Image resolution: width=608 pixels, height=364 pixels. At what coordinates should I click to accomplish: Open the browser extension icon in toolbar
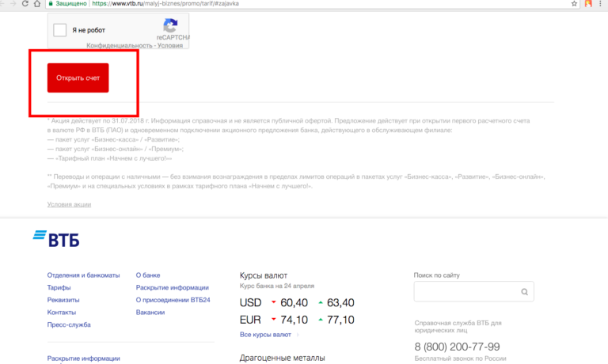pos(588,4)
